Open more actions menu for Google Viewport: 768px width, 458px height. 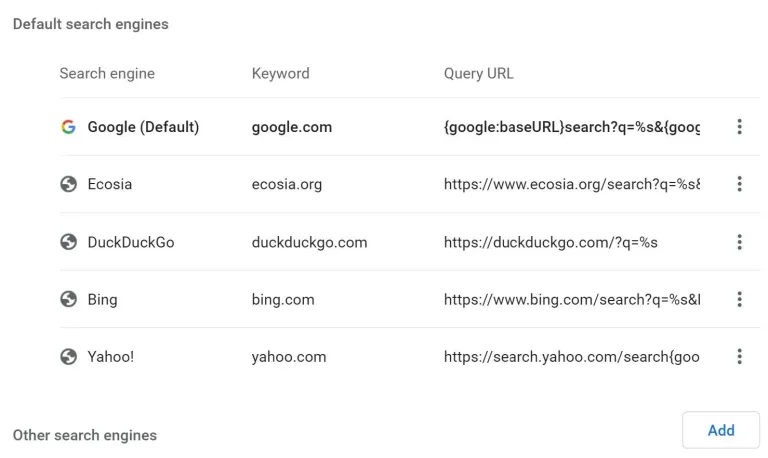(739, 127)
